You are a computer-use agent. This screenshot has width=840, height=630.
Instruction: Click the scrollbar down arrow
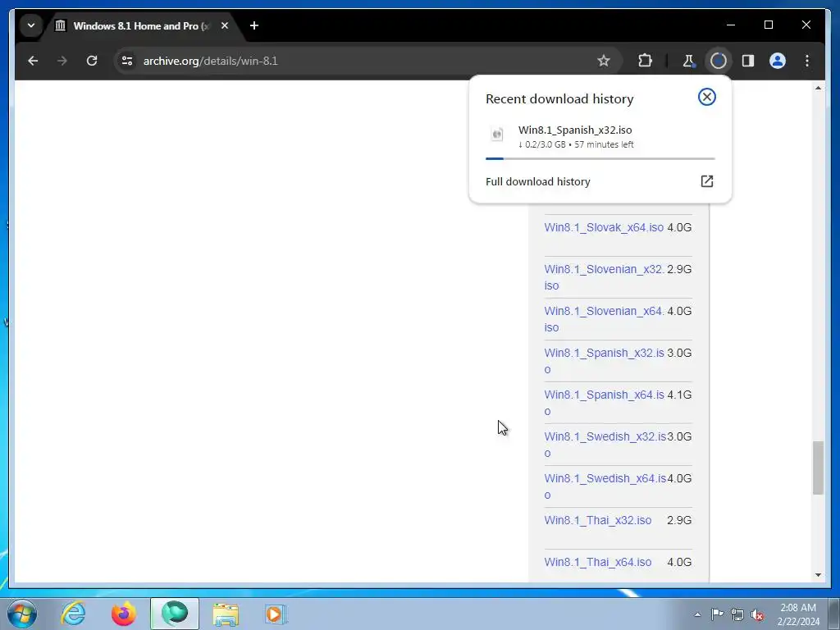[x=818, y=575]
